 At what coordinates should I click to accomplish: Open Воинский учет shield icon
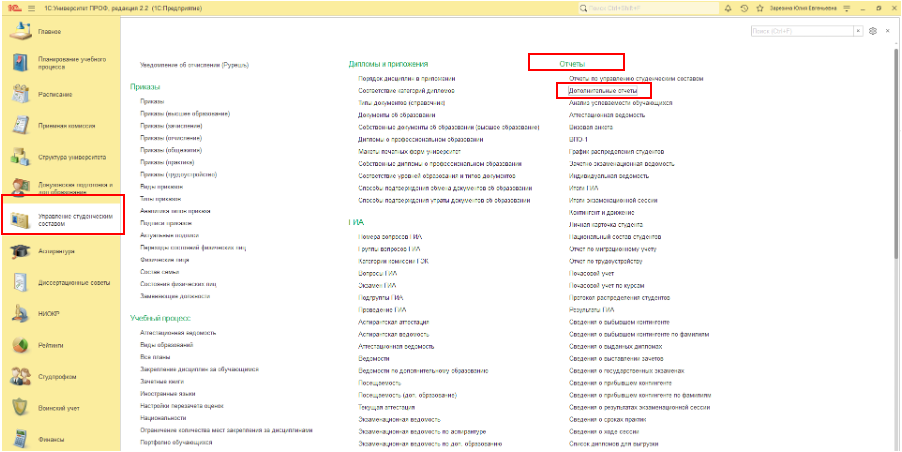click(20, 407)
